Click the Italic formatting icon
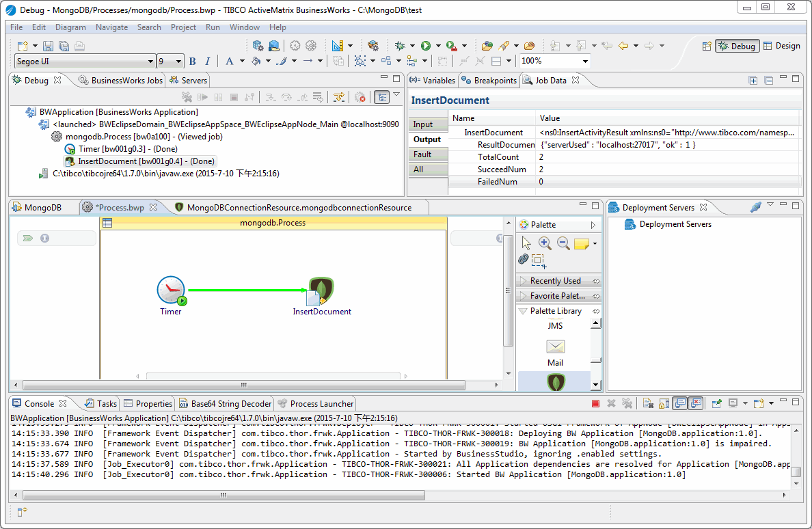The height and width of the screenshot is (529, 812). tap(208, 62)
